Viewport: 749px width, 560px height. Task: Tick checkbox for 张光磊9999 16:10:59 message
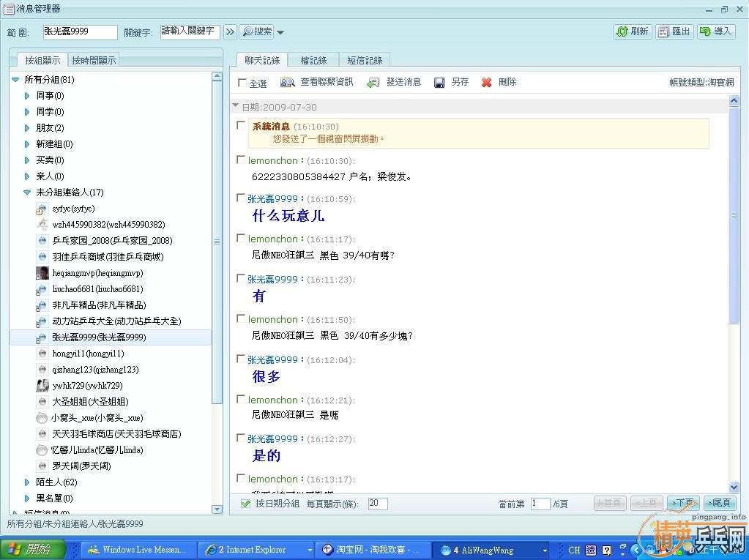241,198
